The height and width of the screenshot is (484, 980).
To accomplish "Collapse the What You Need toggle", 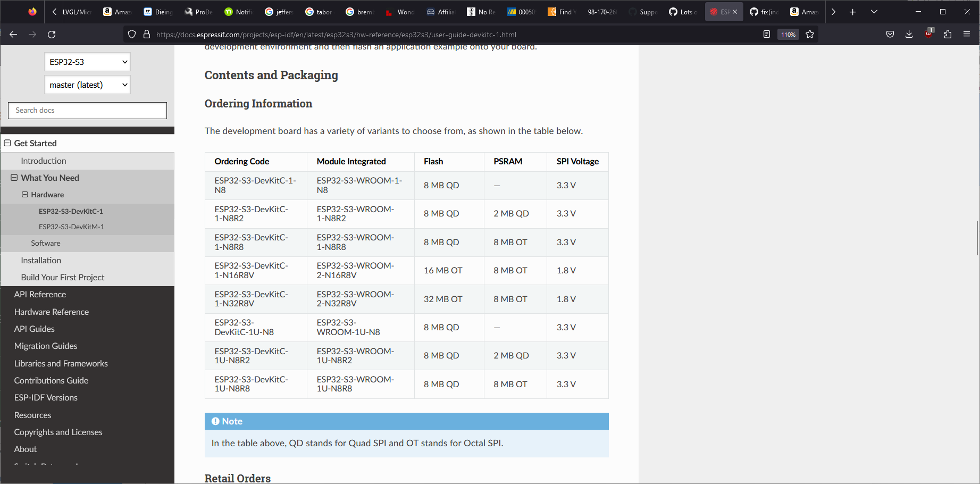I will pyautogui.click(x=14, y=178).
